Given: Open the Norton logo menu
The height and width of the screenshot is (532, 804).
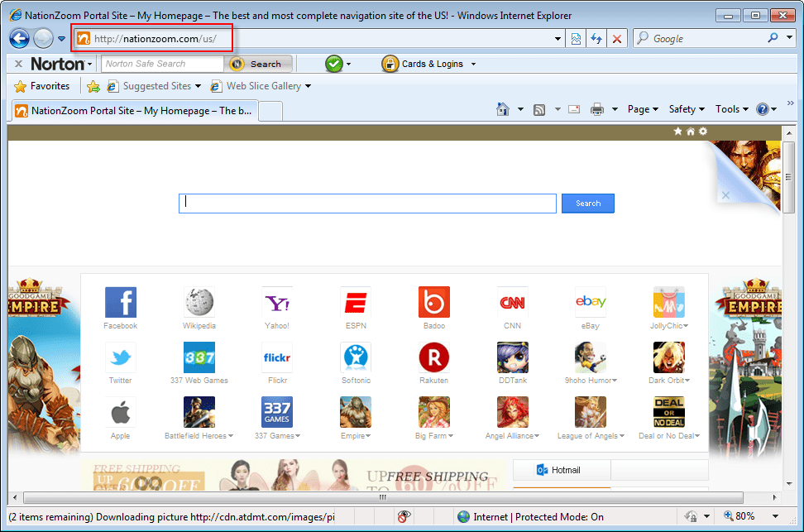Looking at the screenshot, I should pos(61,64).
